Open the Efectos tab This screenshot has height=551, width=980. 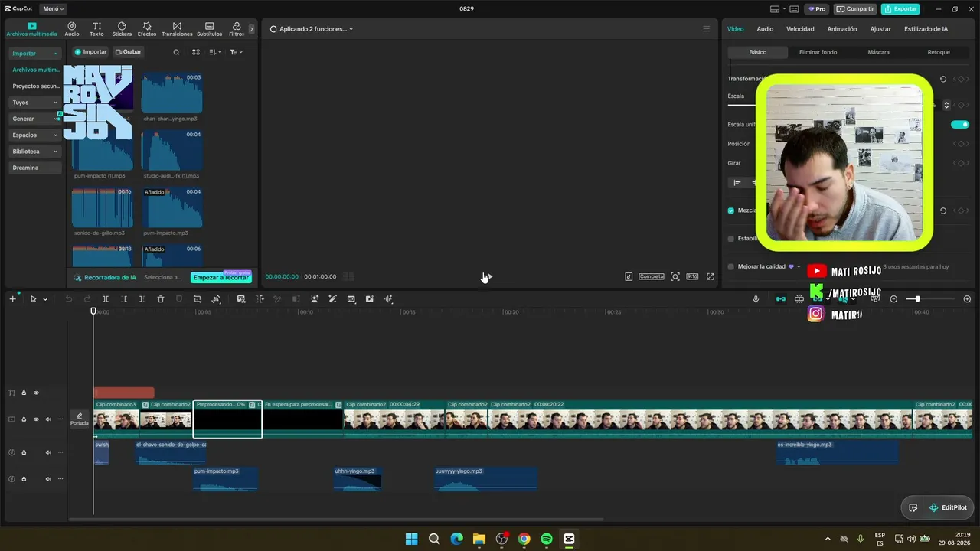click(147, 29)
